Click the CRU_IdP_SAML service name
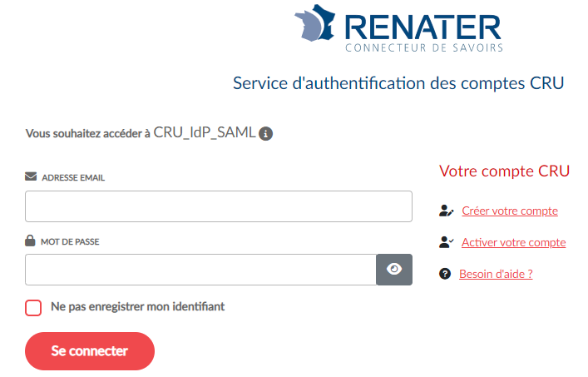Image resolution: width=588 pixels, height=377 pixels. 204,132
